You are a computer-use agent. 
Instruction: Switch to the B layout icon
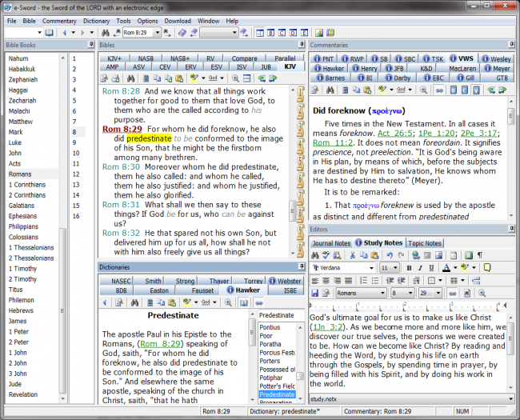(271, 33)
